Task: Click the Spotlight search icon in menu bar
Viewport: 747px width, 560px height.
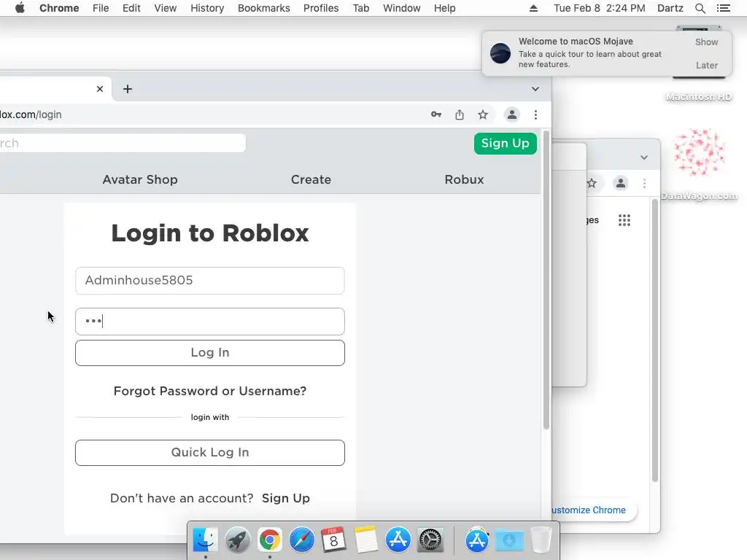Action: [x=700, y=8]
